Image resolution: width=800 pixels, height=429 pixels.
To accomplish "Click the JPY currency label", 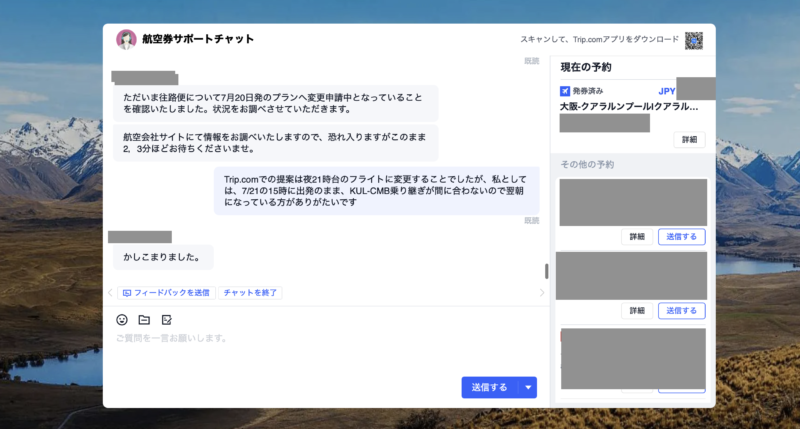I will [667, 91].
